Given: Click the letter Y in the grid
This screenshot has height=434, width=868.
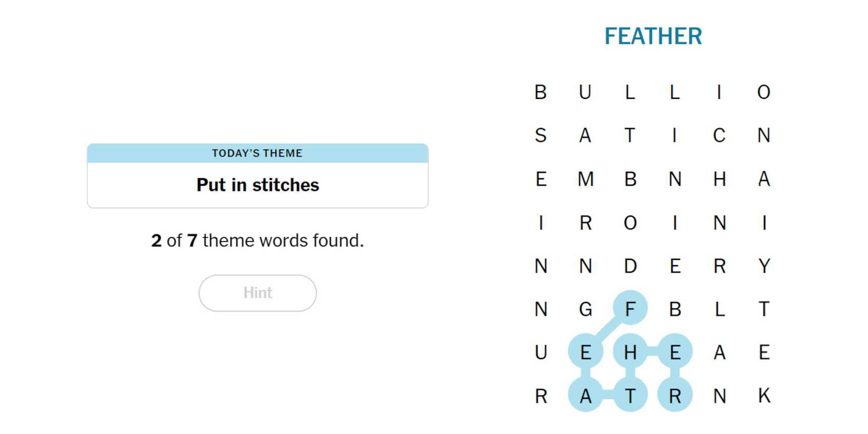Looking at the screenshot, I should (x=764, y=266).
